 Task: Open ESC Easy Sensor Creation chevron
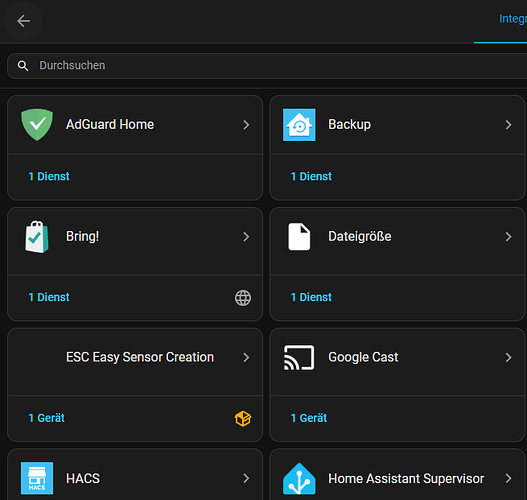246,358
